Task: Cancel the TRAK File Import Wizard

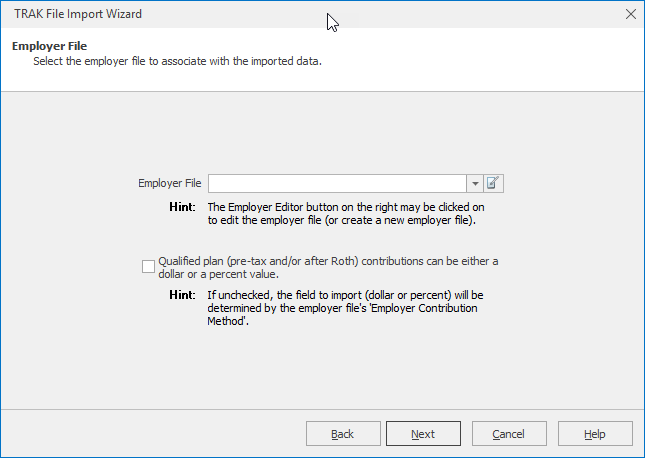Action: tap(509, 434)
